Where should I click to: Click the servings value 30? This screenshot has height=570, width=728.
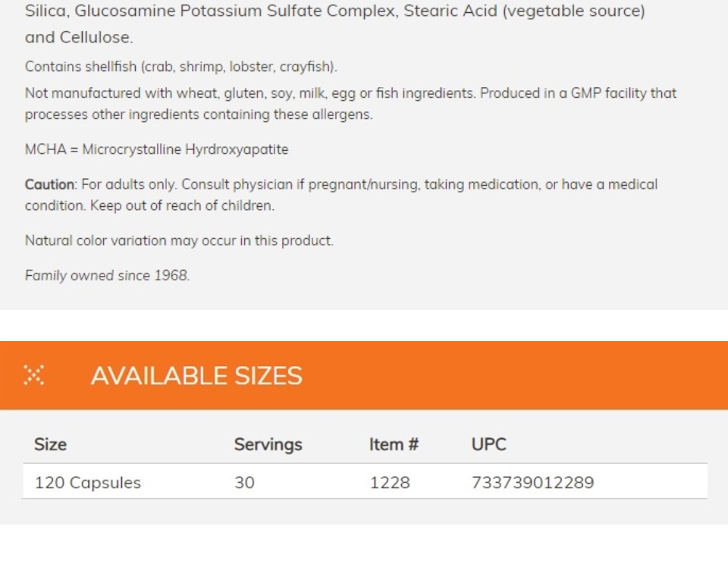point(244,482)
